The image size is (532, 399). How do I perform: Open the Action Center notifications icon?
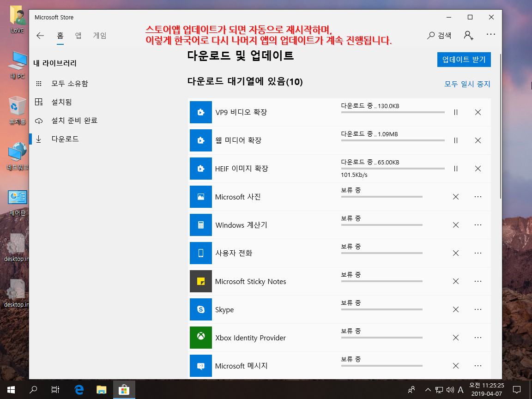point(516,389)
